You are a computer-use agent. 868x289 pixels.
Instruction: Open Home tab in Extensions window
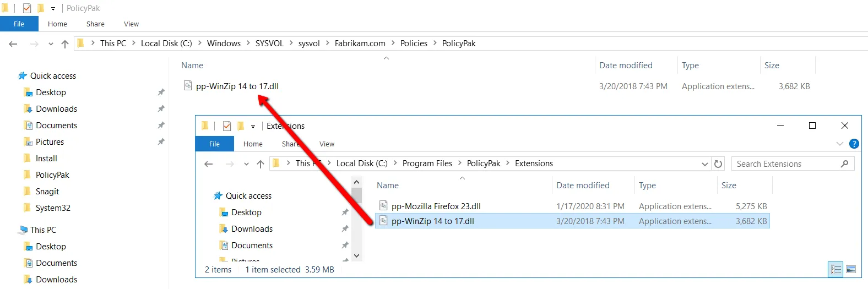(x=253, y=144)
